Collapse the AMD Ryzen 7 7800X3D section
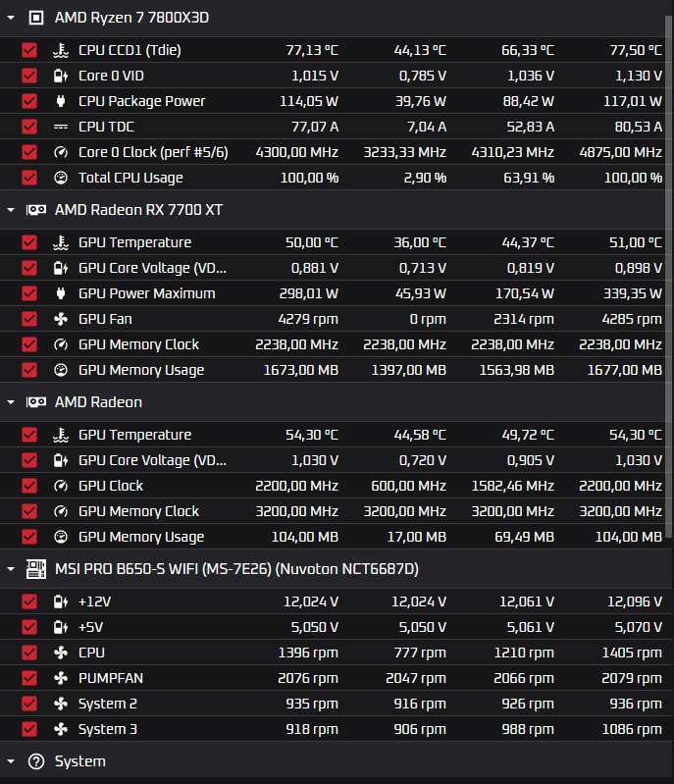This screenshot has width=674, height=784. pos(11,18)
